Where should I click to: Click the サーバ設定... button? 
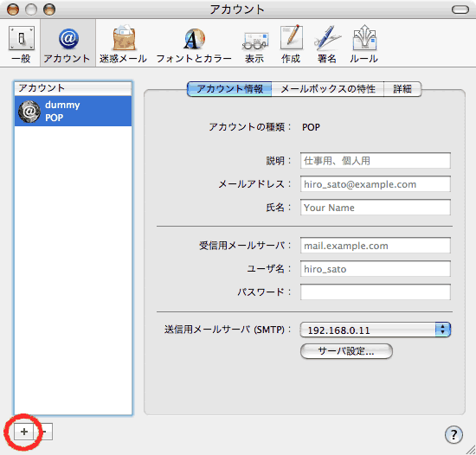pyautogui.click(x=346, y=351)
